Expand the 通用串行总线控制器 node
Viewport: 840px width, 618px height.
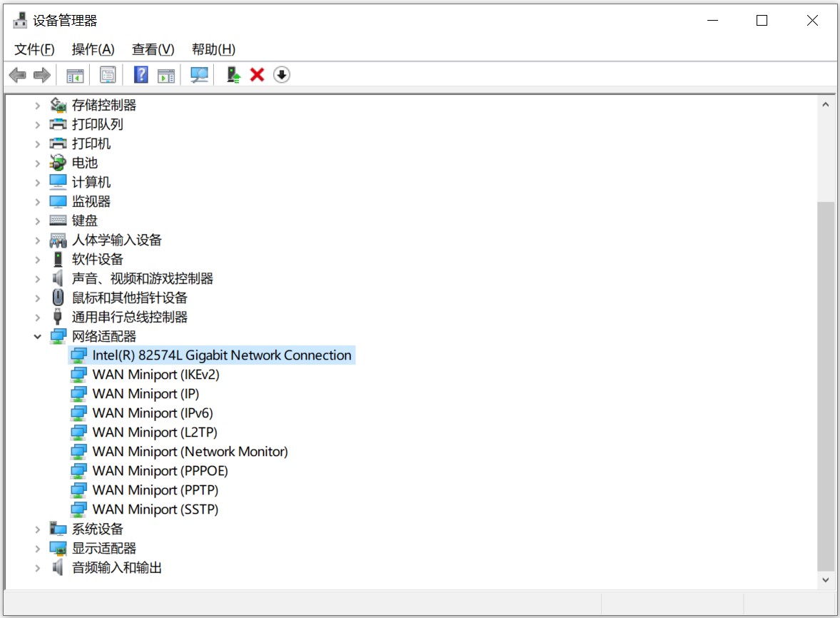click(x=38, y=318)
